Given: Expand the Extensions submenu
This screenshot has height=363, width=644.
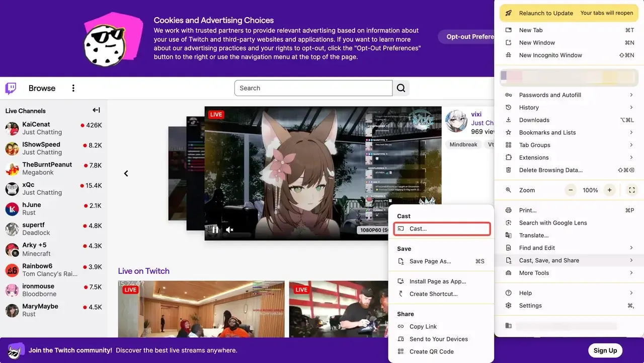Looking at the screenshot, I should coord(631,158).
